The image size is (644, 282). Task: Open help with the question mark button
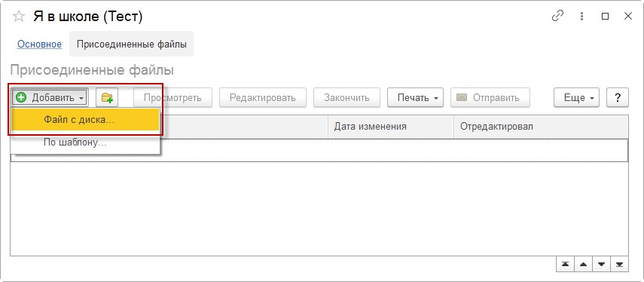click(618, 98)
